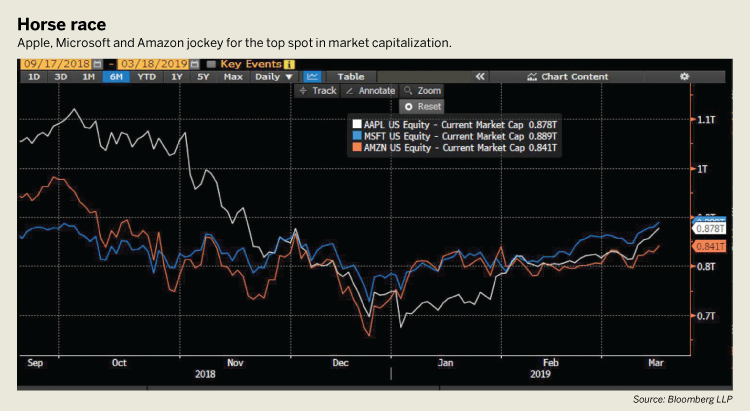The height and width of the screenshot is (411, 750).
Task: Click the blue MSFT legend swatch
Action: point(357,136)
